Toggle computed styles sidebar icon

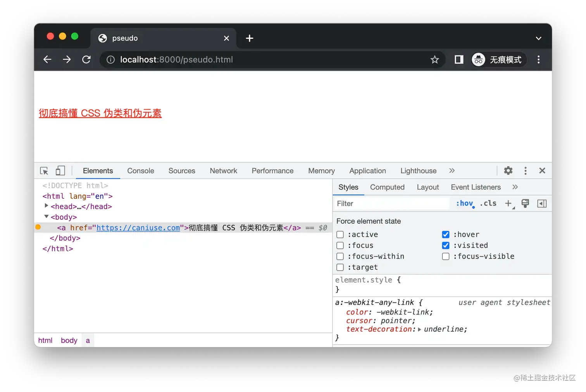(542, 203)
